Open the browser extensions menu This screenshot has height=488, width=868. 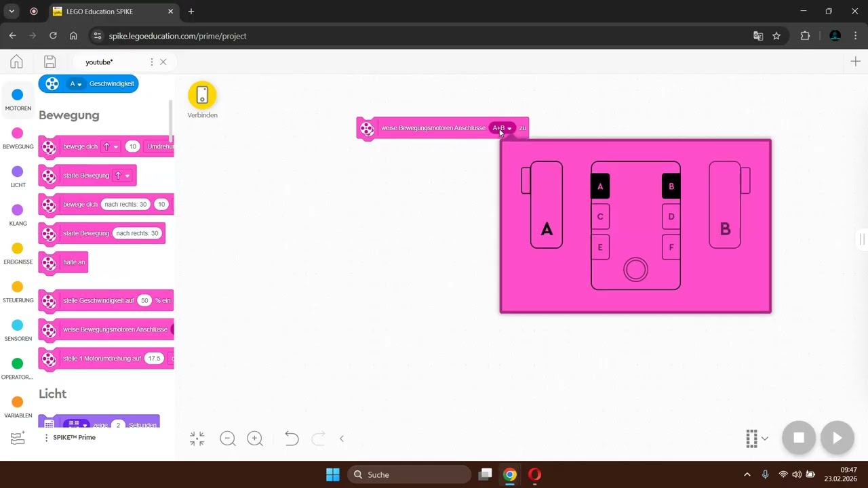pos(806,36)
